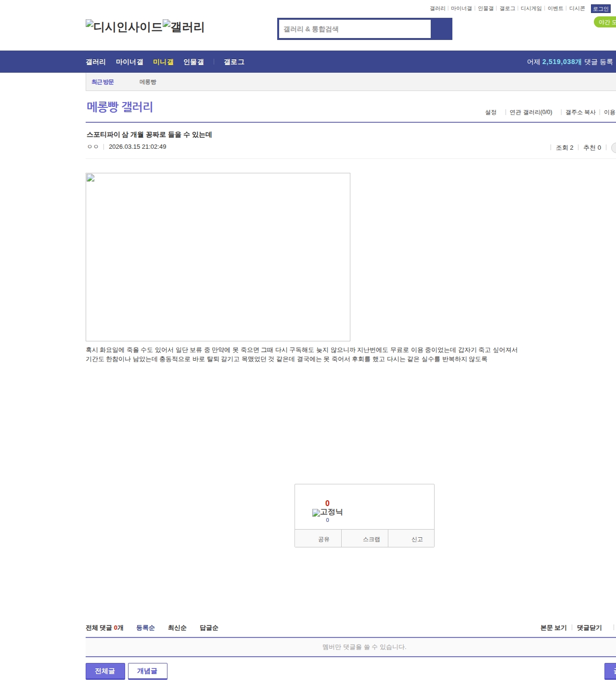Click the 디시인사이드 logo image
The width and height of the screenshot is (616, 688).
(124, 27)
